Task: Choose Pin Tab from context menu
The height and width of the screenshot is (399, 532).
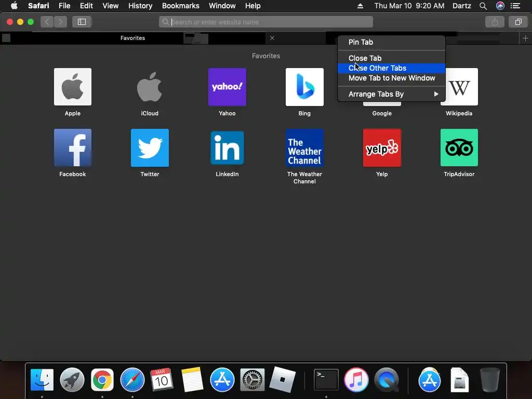Action: (391, 42)
